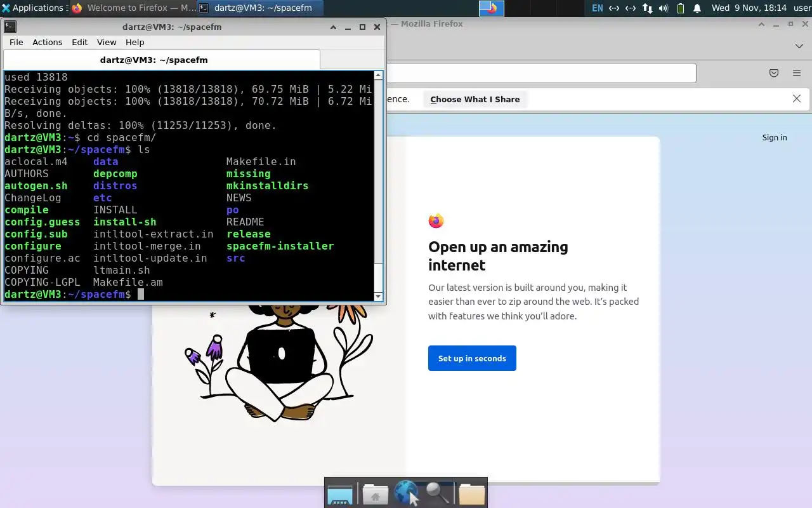Screen dimensions: 812x508
Task: Open the Applications menu in the top panel
Action: (32, 8)
